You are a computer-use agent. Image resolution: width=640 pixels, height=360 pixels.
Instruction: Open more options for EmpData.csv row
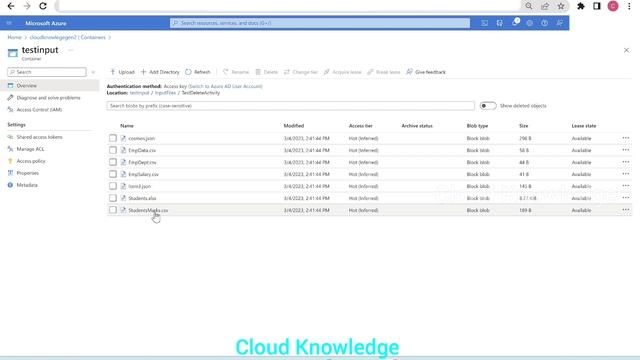tap(626, 150)
